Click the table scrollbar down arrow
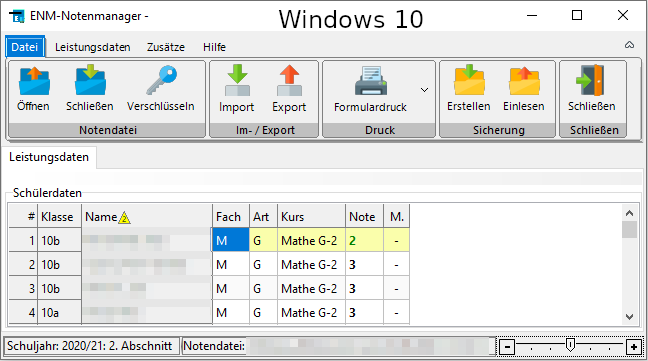The height and width of the screenshot is (361, 648). coord(629,317)
